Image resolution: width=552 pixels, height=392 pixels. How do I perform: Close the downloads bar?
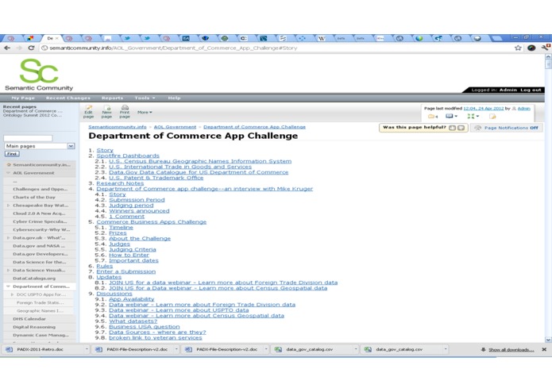(544, 349)
